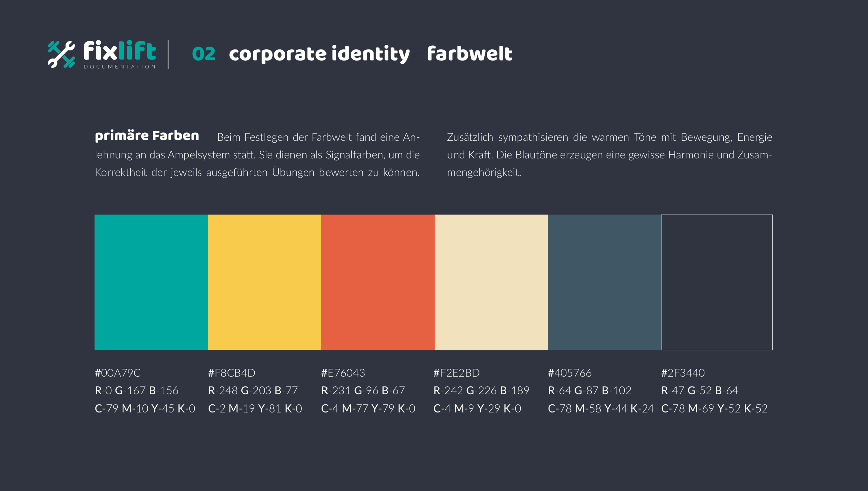Click the R-64 G-87 B-102 values

click(590, 390)
